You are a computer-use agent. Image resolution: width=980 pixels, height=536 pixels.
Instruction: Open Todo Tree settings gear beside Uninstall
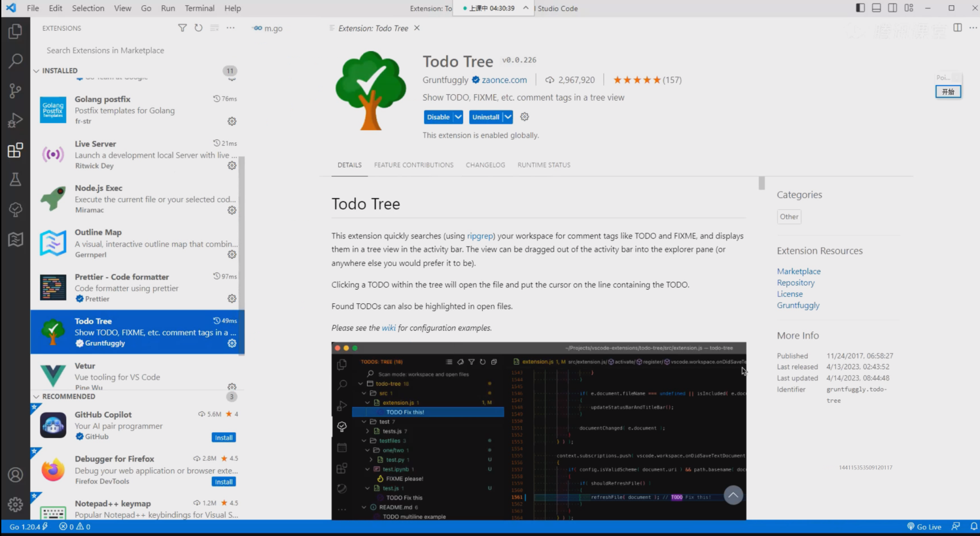point(525,117)
